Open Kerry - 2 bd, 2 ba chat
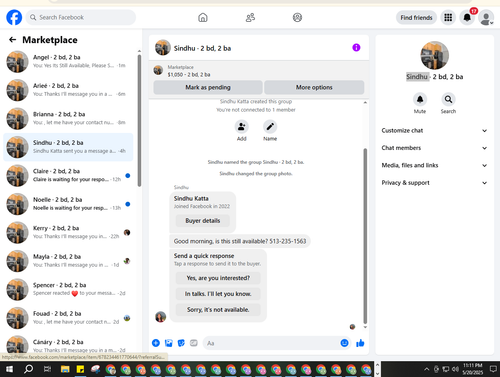The height and width of the screenshot is (377, 500). point(68,232)
